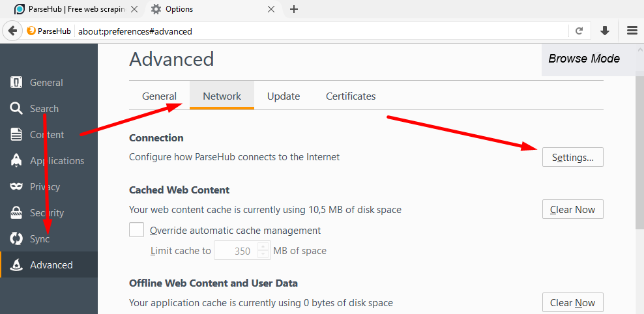Open Connection Settings button
644x314 pixels.
pyautogui.click(x=572, y=157)
